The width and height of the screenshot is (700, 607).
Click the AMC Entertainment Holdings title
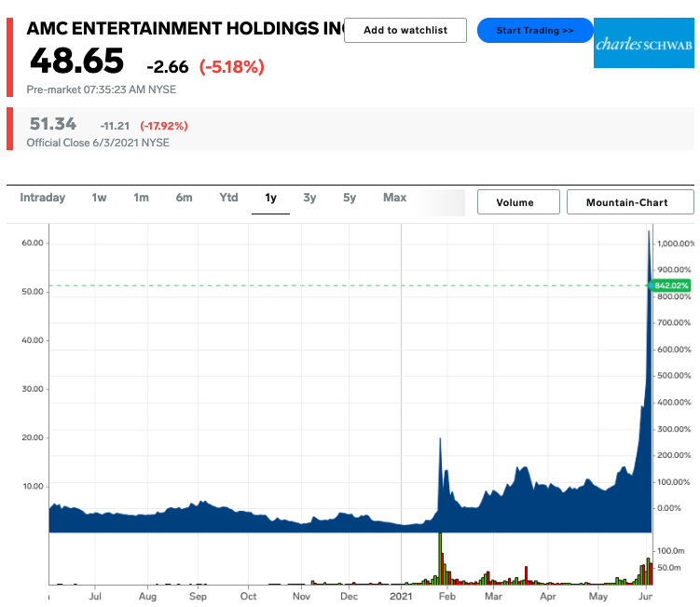pos(185,29)
